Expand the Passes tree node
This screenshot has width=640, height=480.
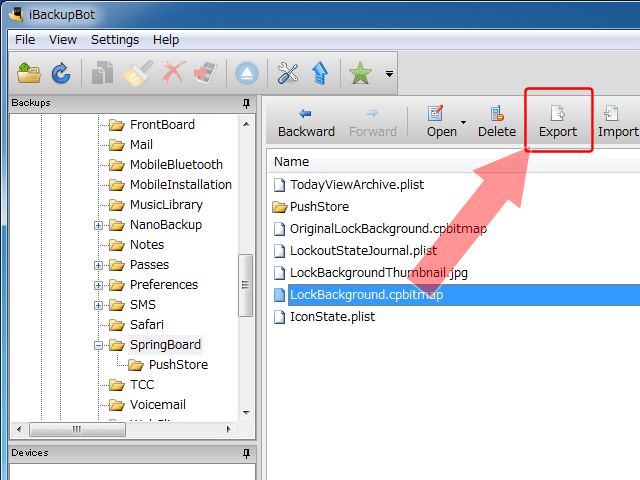[x=98, y=265]
